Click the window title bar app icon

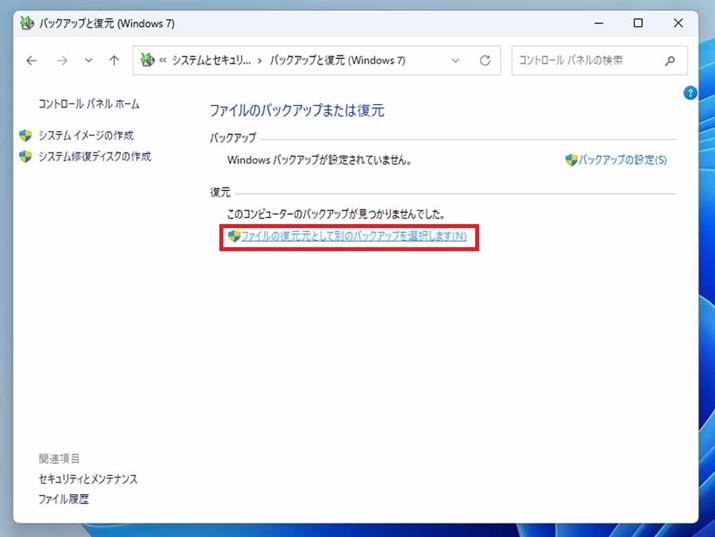click(27, 23)
